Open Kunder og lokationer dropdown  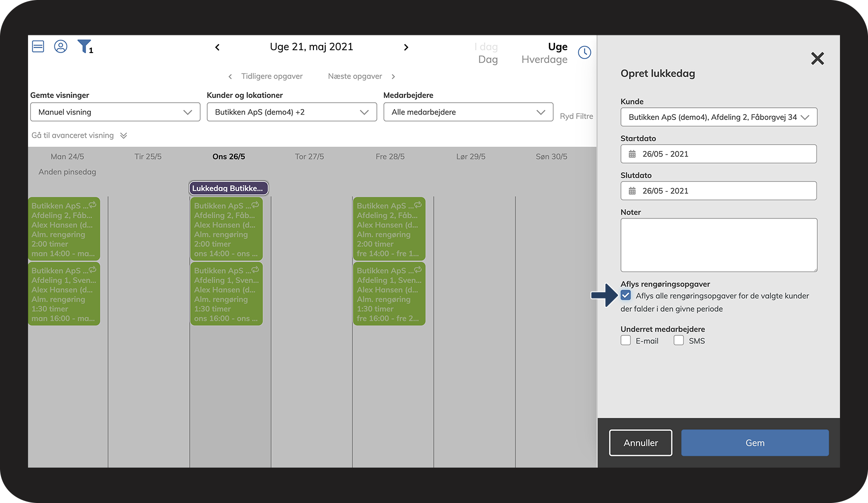pyautogui.click(x=291, y=112)
